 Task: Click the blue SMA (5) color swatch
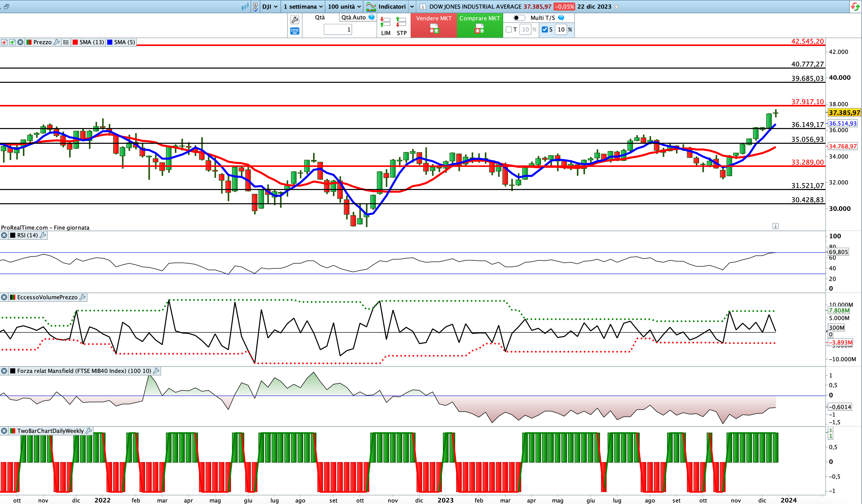(110, 42)
